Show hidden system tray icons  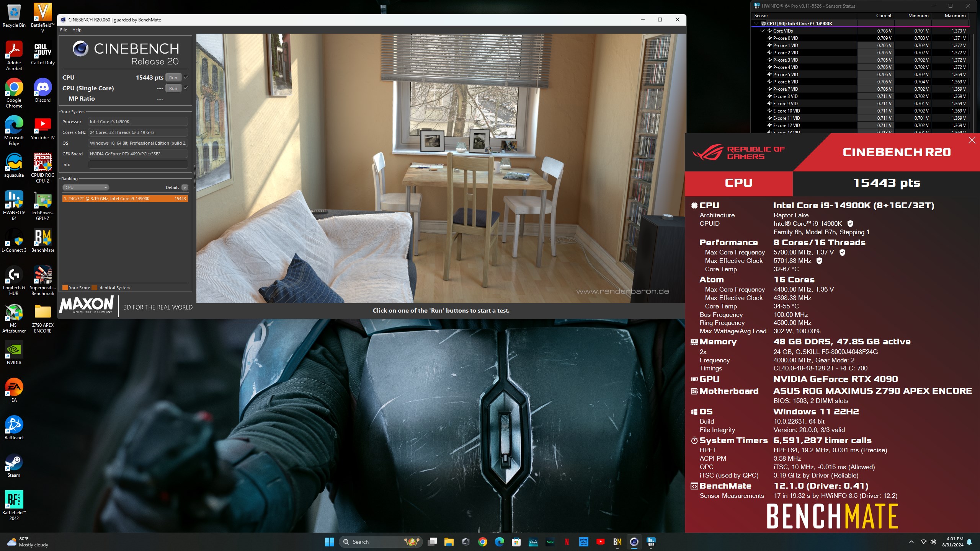point(911,542)
